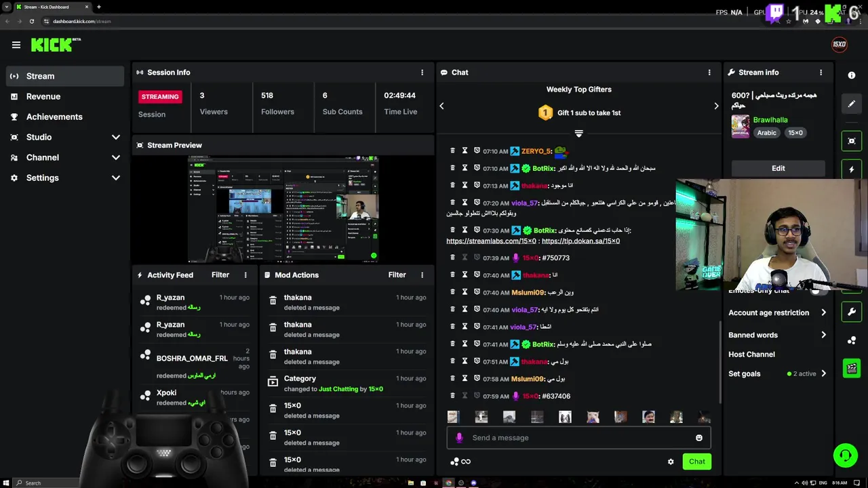Click the Brawlhalla category link

click(x=770, y=120)
